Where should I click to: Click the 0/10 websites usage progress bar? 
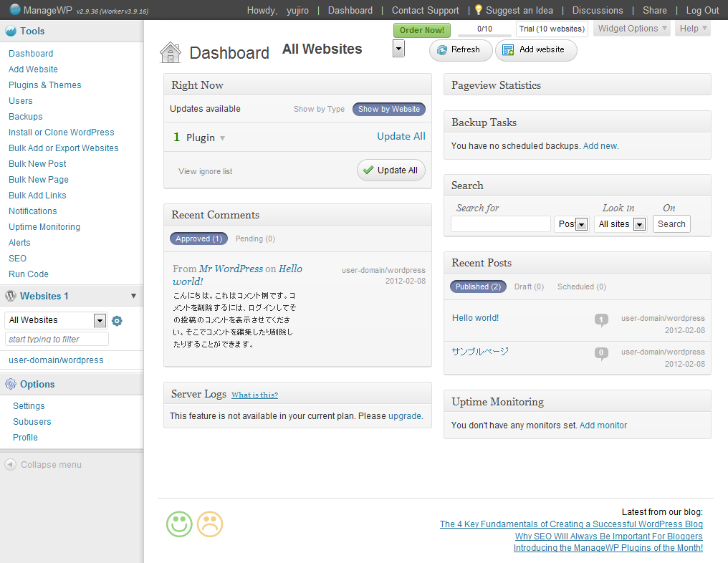click(x=484, y=29)
